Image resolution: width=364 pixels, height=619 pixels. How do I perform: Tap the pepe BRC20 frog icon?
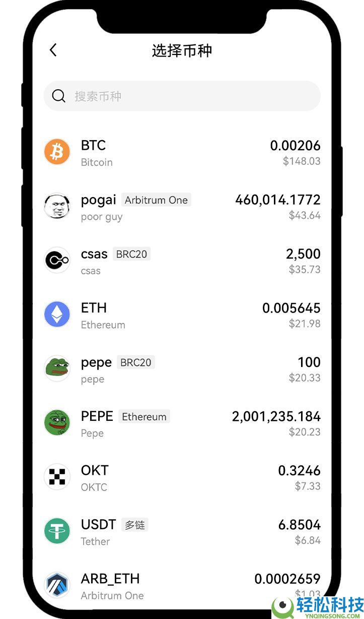pos(57,368)
